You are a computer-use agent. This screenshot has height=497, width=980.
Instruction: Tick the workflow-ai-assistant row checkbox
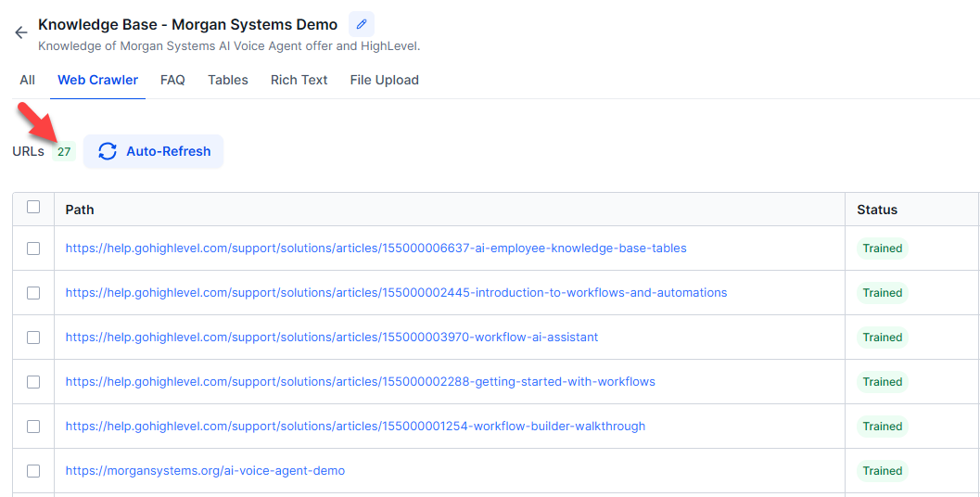(33, 337)
